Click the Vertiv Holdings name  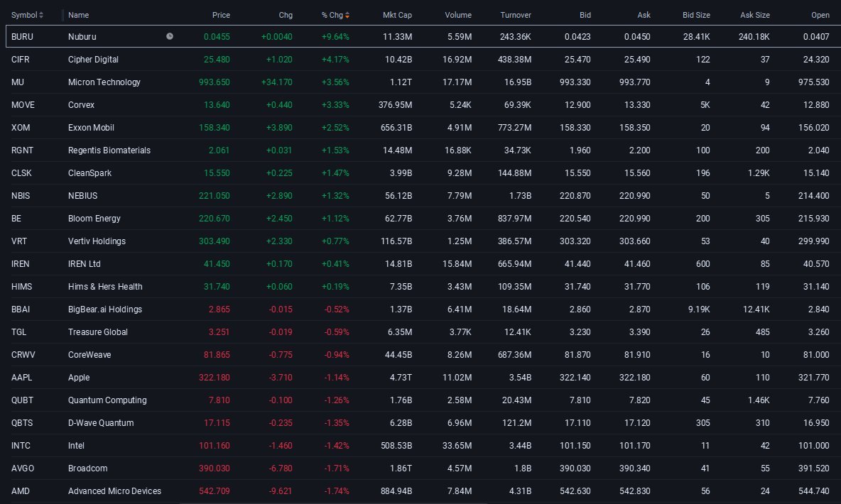97,241
